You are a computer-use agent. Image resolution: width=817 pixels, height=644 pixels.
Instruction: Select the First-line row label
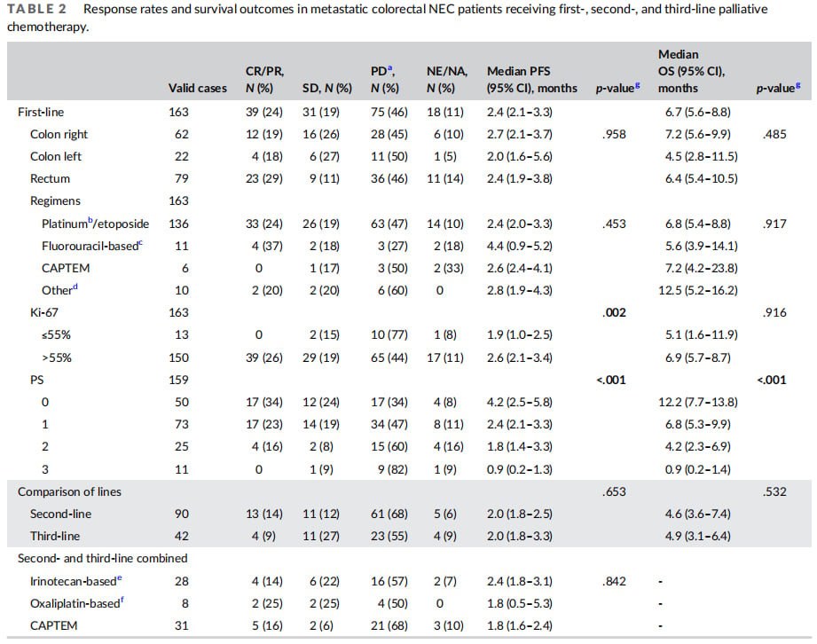(x=41, y=112)
